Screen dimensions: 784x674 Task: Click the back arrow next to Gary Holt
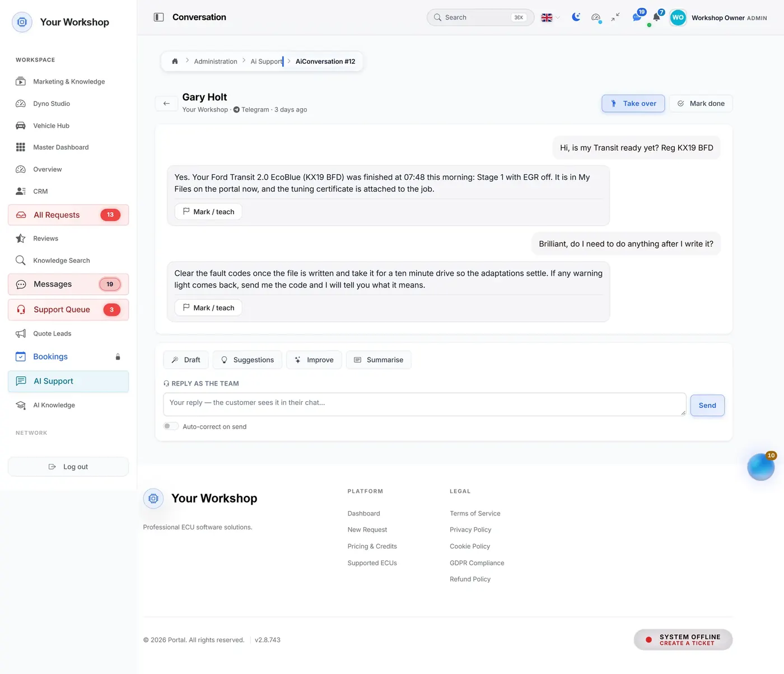(x=166, y=103)
